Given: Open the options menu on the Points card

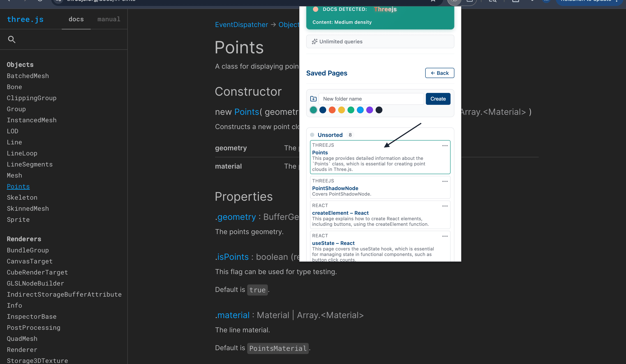Looking at the screenshot, I should pyautogui.click(x=445, y=146).
